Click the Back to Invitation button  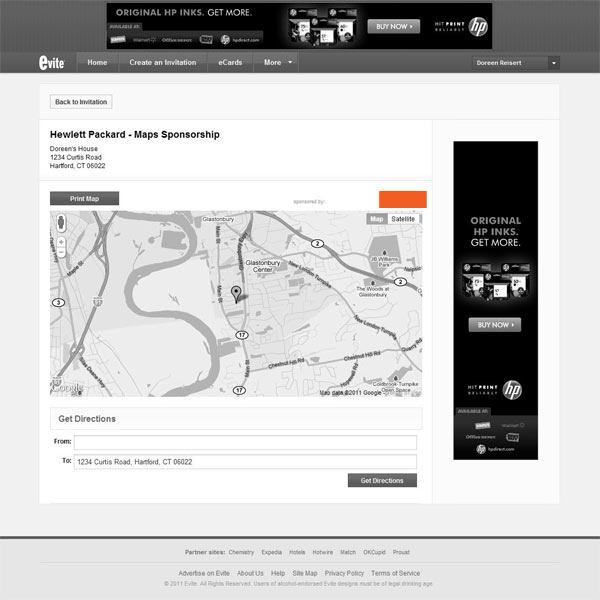(x=81, y=102)
